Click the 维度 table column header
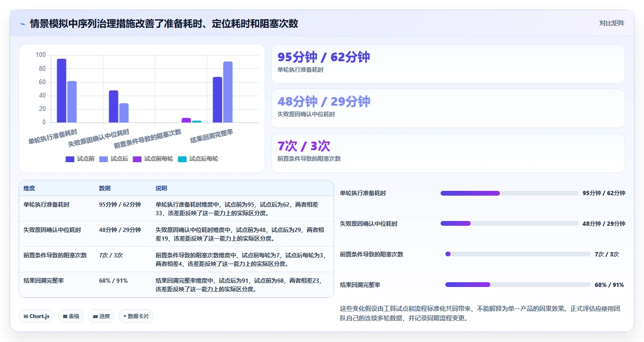 (29, 188)
